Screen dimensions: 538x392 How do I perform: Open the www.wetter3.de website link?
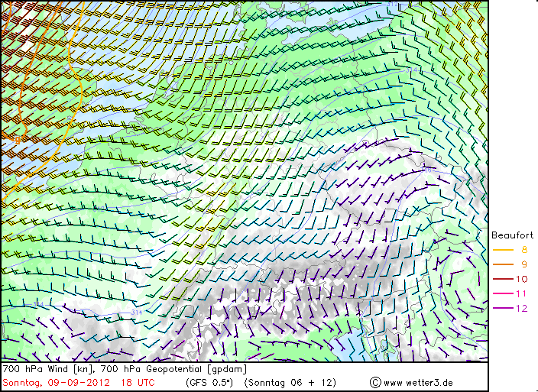(418, 382)
